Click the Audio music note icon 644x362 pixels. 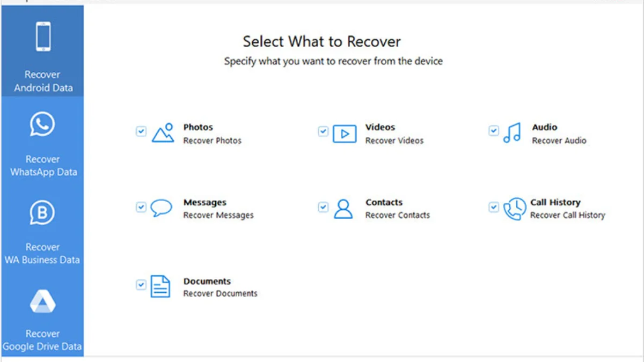(512, 133)
